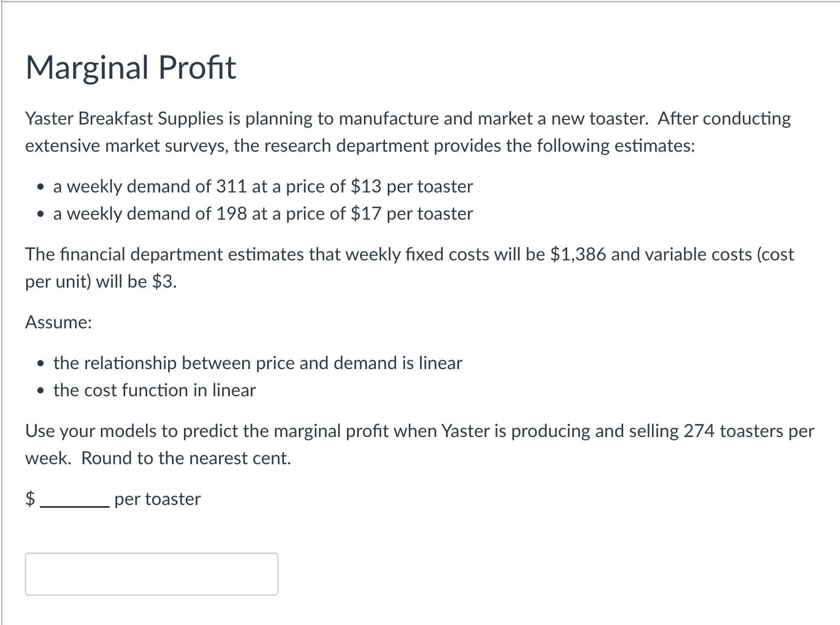
Task: Click the Marginal Profit heading
Action: [x=131, y=67]
